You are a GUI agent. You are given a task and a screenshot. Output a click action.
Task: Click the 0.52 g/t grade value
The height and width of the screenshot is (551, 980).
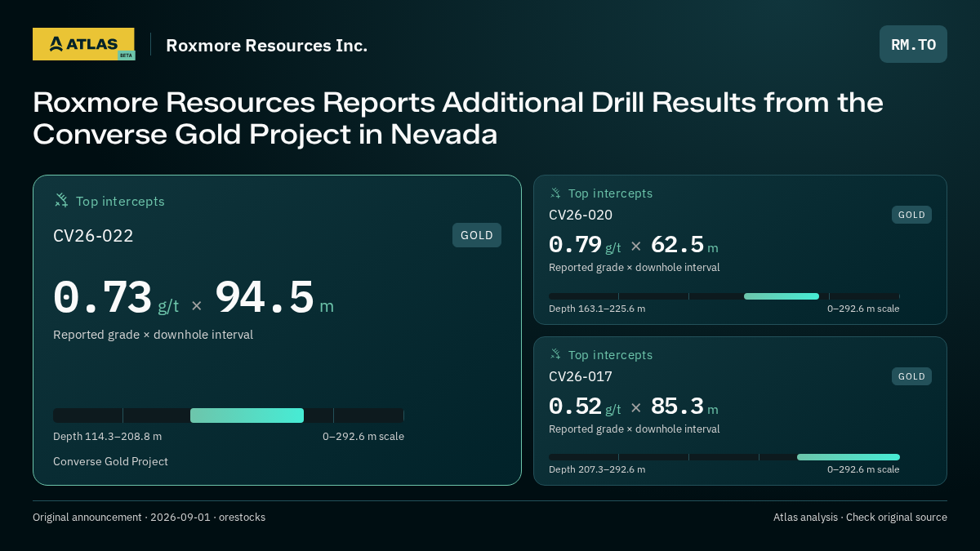585,406
